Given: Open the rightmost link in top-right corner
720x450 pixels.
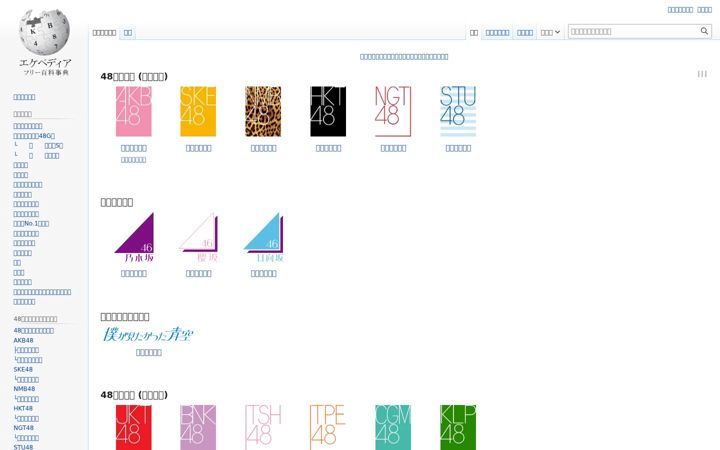Looking at the screenshot, I should tap(704, 10).
